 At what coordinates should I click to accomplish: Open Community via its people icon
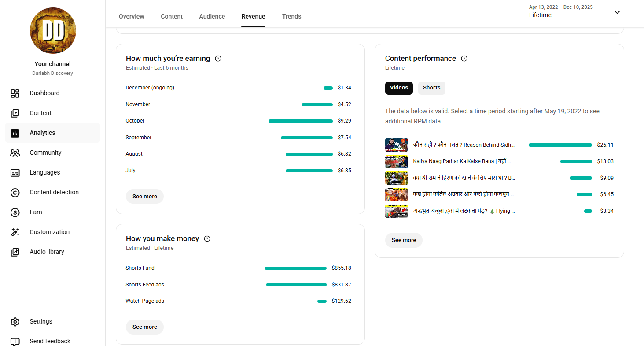(x=15, y=153)
